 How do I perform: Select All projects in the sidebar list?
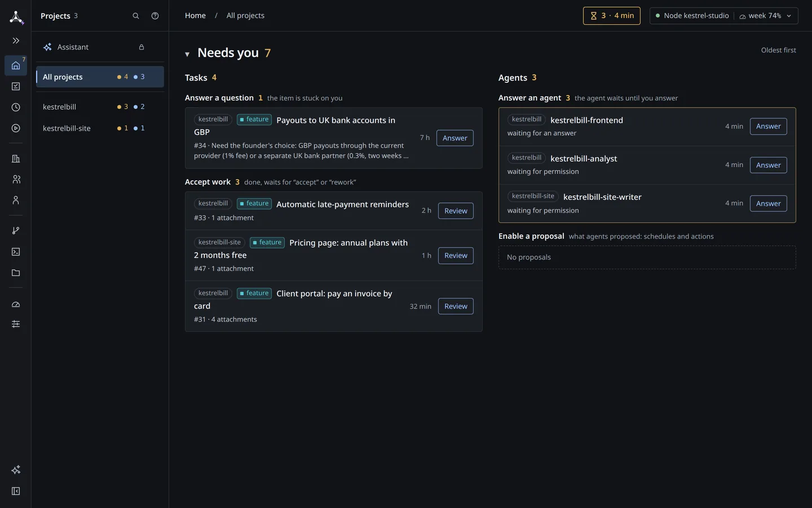tap(100, 77)
